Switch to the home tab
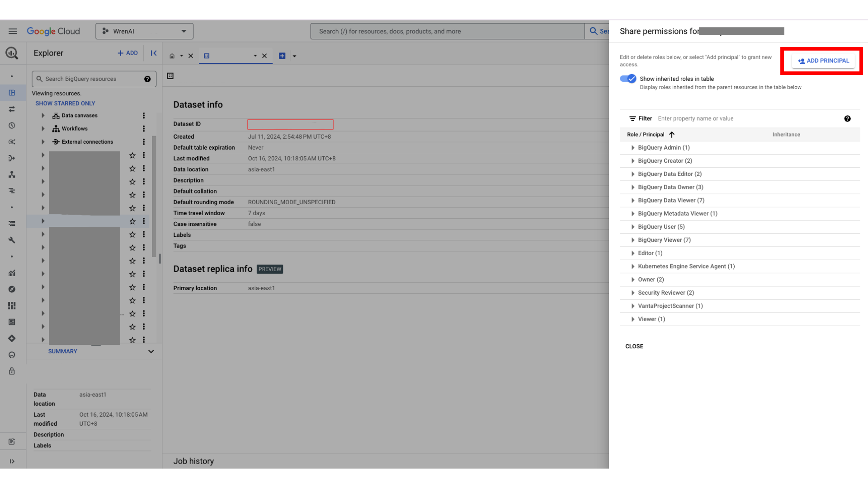The width and height of the screenshot is (868, 488). tap(172, 56)
